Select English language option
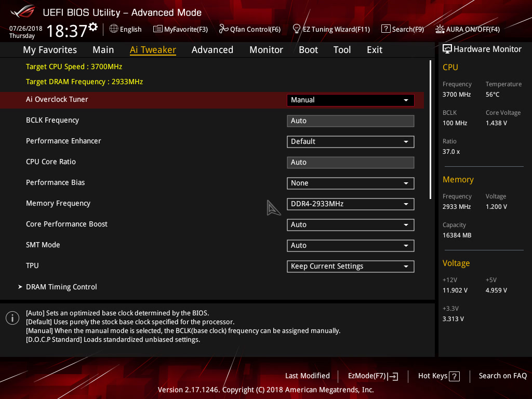Screen dimensions: 532x399 (130, 30)
